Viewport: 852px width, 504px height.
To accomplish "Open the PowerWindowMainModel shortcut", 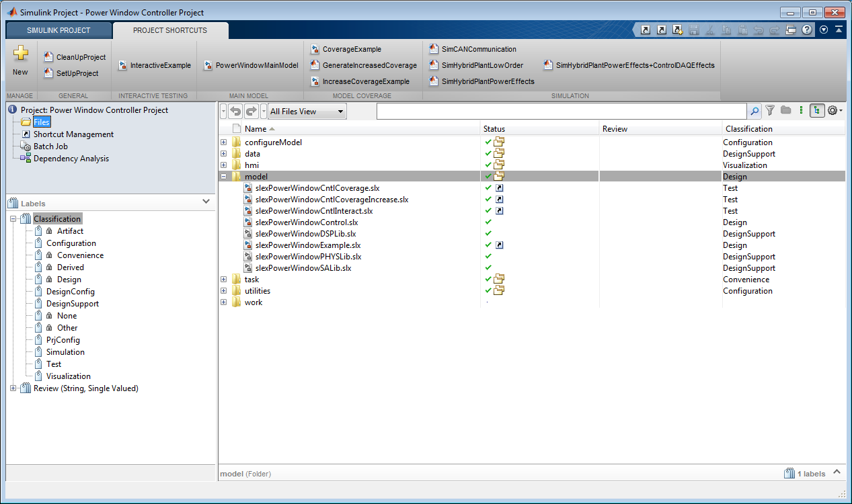I will (x=250, y=66).
